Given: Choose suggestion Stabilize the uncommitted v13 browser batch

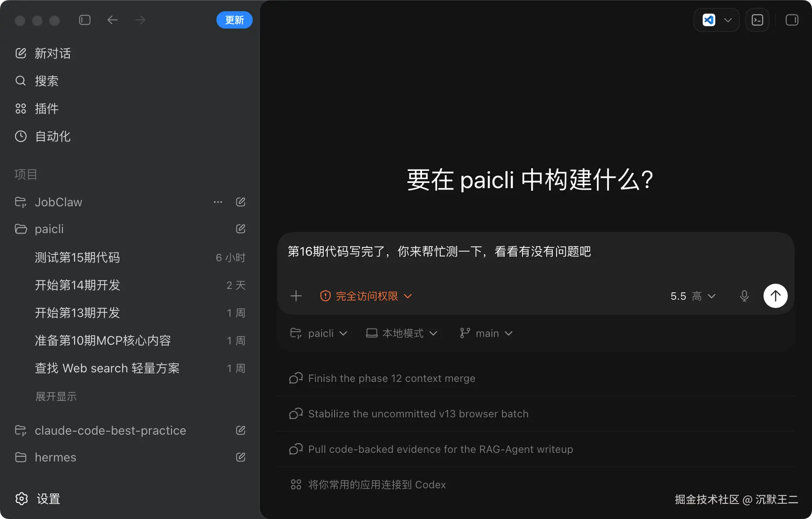Looking at the screenshot, I should coord(536,414).
